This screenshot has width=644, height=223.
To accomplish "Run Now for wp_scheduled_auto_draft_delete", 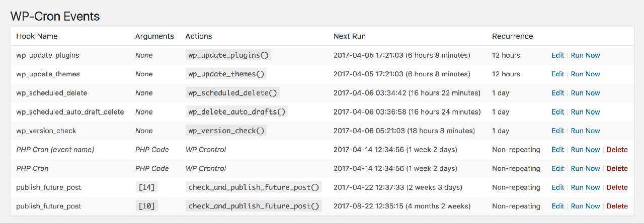I will coord(585,112).
